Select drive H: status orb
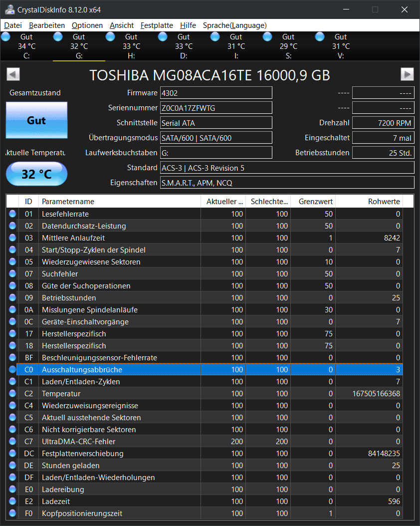420x526 pixels. (x=111, y=37)
